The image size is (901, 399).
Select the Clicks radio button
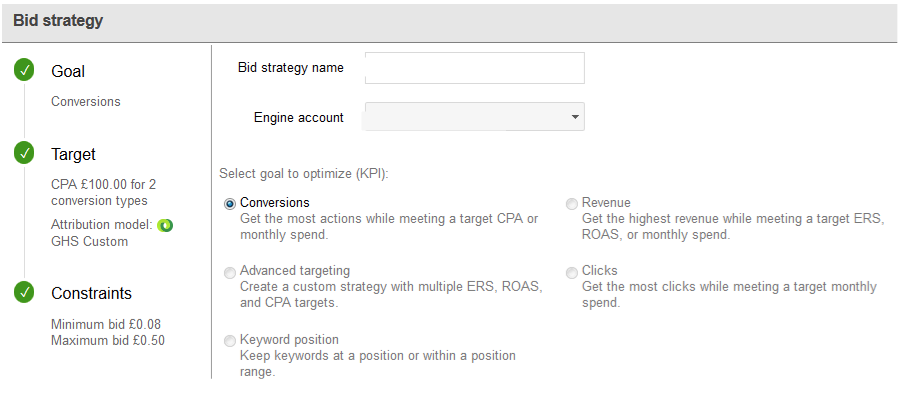tap(572, 272)
